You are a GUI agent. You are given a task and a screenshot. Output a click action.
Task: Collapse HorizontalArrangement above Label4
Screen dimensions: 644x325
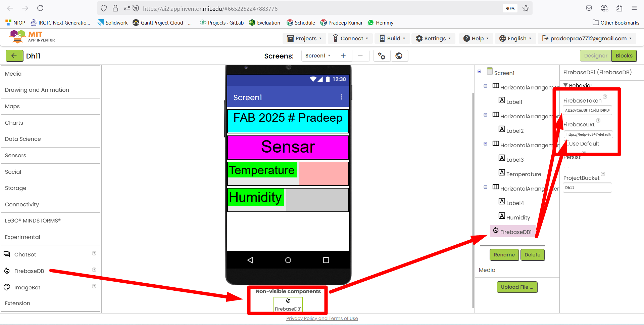tap(485, 187)
